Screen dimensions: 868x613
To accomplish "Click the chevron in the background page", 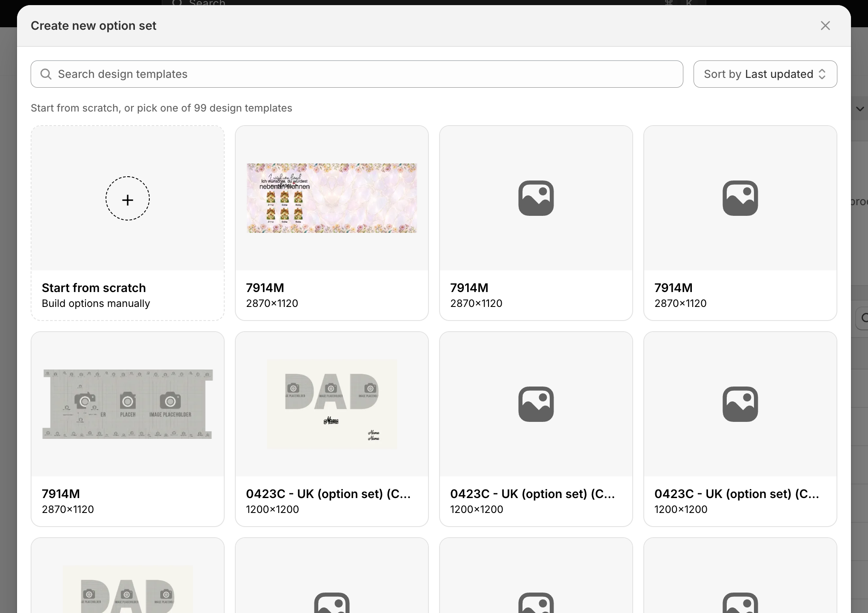I will (x=859, y=109).
